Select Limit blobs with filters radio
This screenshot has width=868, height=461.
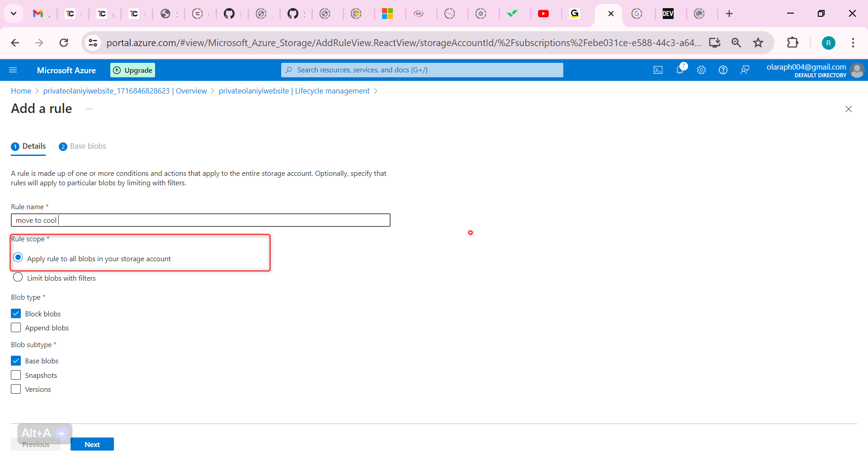click(18, 277)
